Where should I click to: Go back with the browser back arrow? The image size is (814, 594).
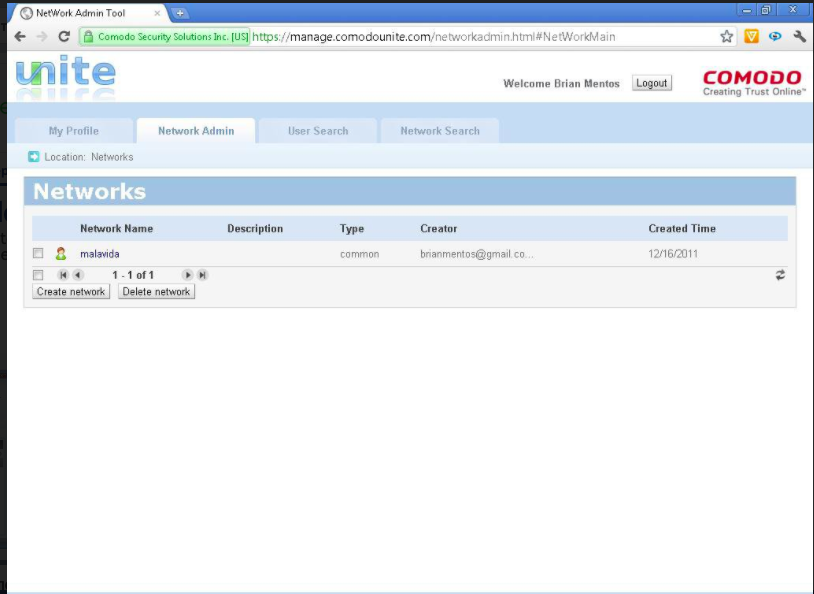[x=20, y=36]
